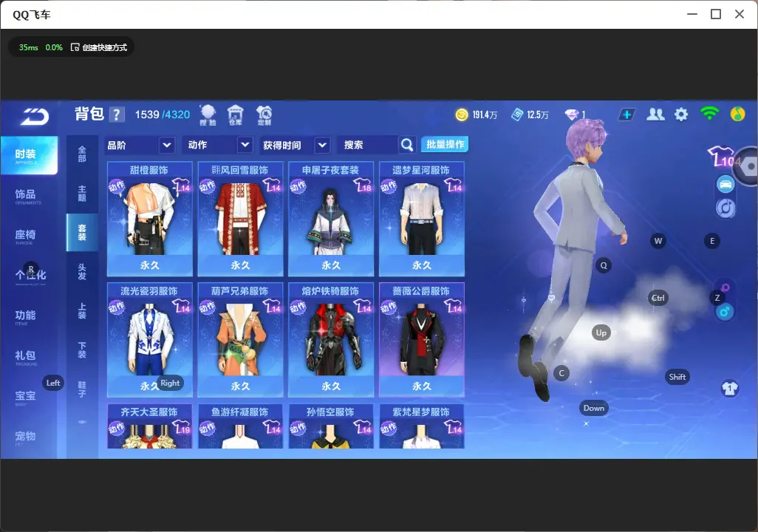
Task: Open the 定制 customization icon
Action: (x=264, y=115)
